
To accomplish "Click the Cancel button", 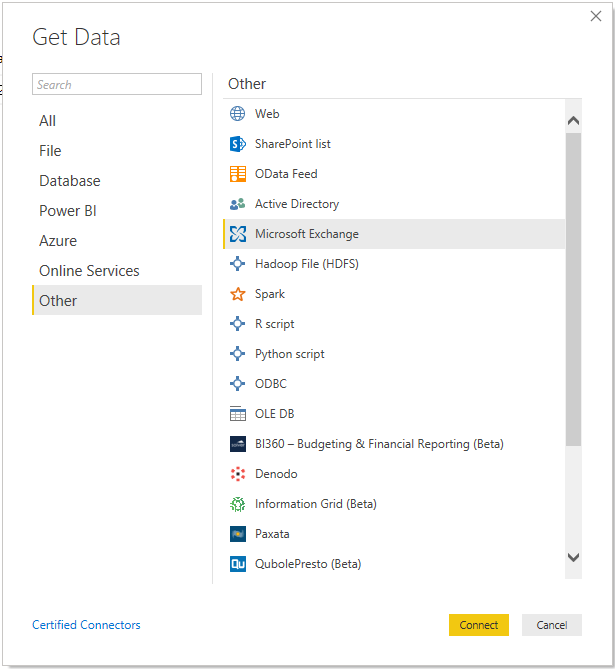I will pyautogui.click(x=551, y=625).
